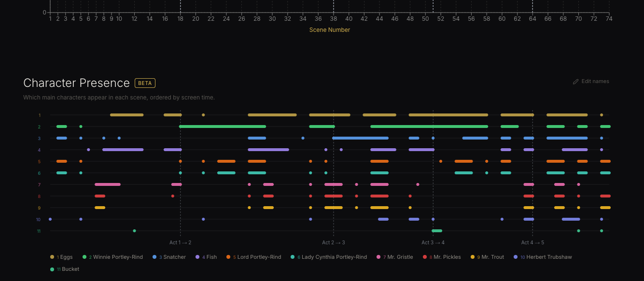Click the Act 3 → 4 marker label
This screenshot has height=281, width=644.
coord(433,243)
